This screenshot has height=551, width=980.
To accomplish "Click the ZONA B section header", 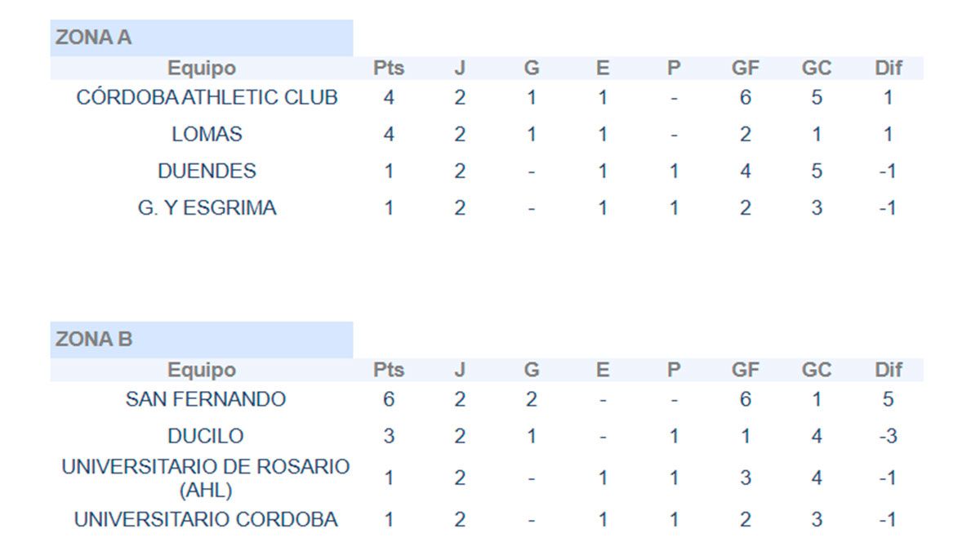I will (x=94, y=340).
